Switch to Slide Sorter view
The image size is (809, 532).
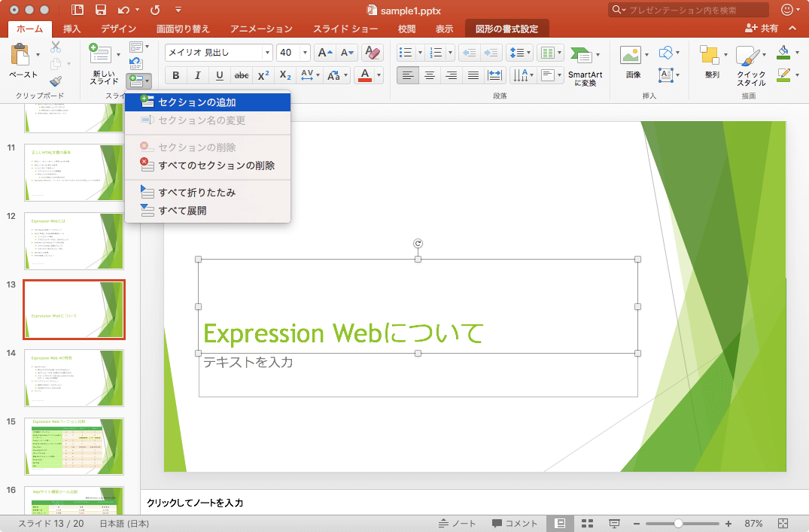587,523
